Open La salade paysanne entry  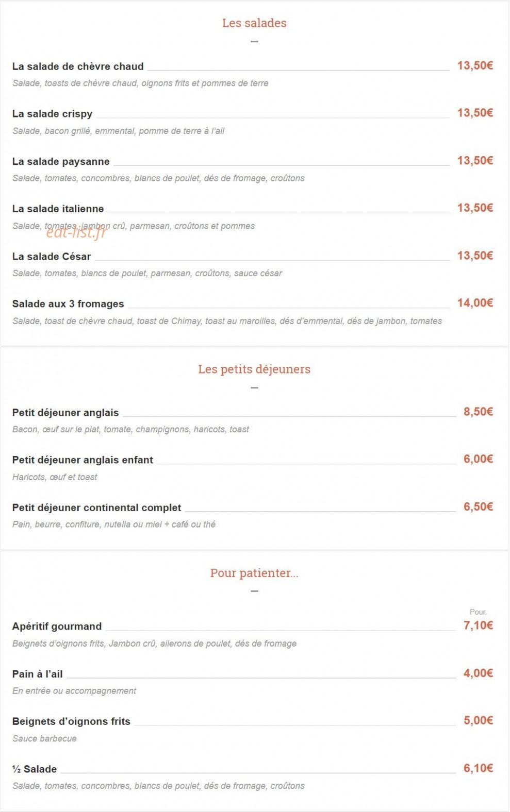[x=61, y=162]
